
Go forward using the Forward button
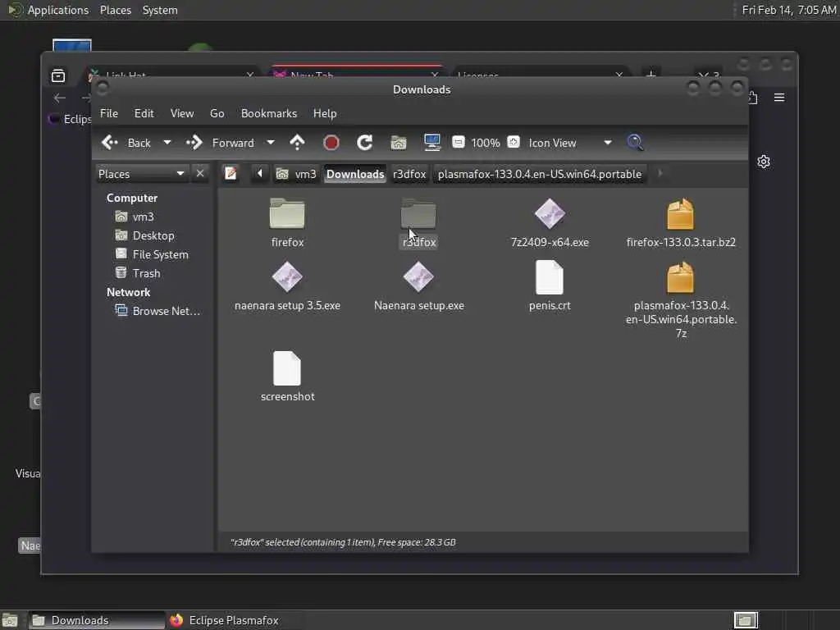[220, 143]
